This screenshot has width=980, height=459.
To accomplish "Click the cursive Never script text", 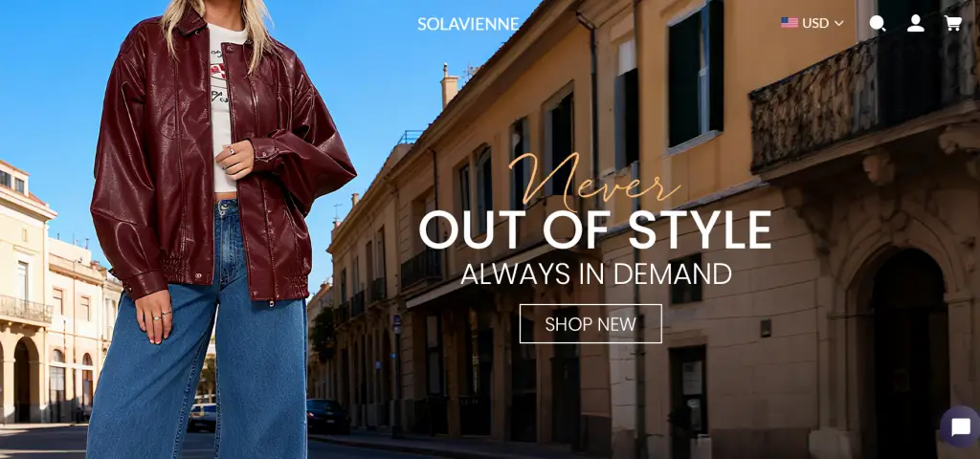I will tap(593, 181).
